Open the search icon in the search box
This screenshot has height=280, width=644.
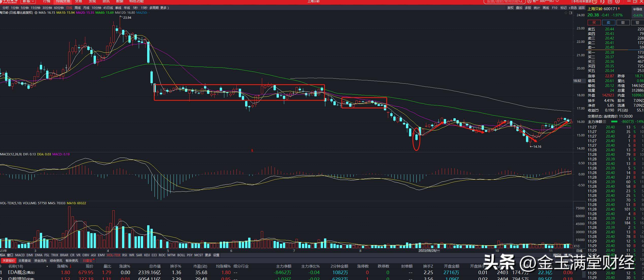[521, 1]
